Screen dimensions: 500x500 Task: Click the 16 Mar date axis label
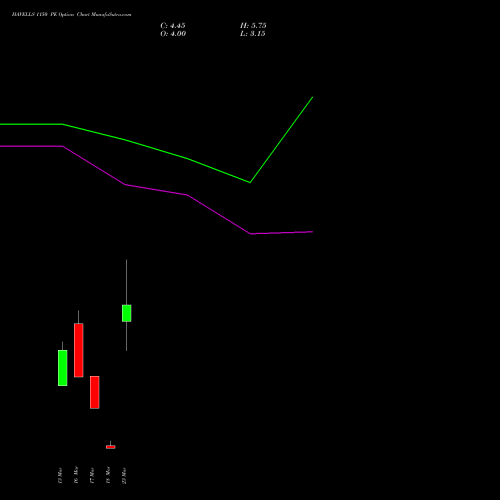76,475
